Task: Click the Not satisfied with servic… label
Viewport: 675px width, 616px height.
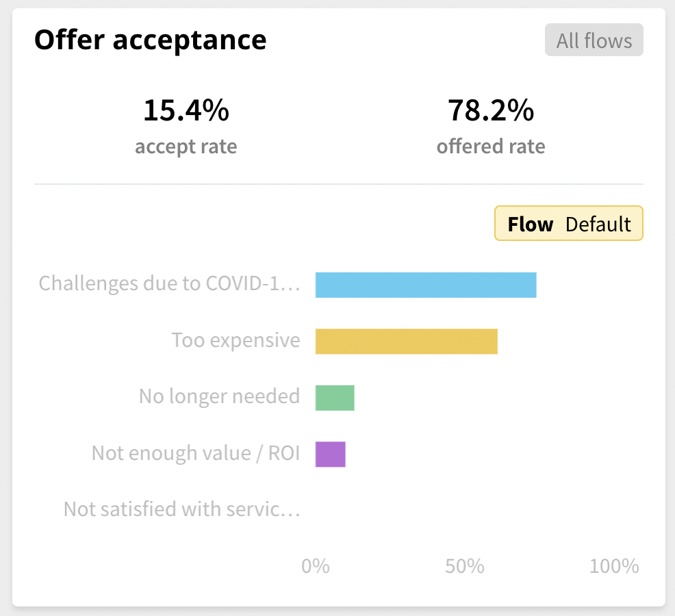Action: point(182,509)
